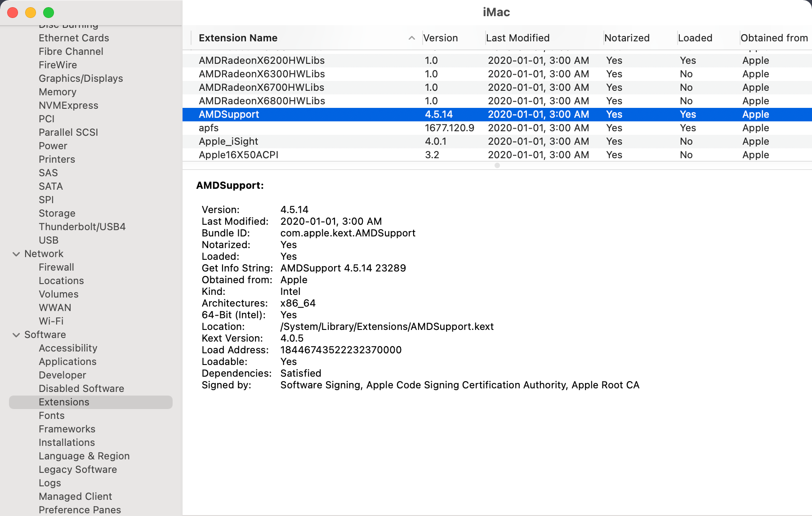
Task: Open Disabled Software in the sidebar
Action: click(x=81, y=389)
